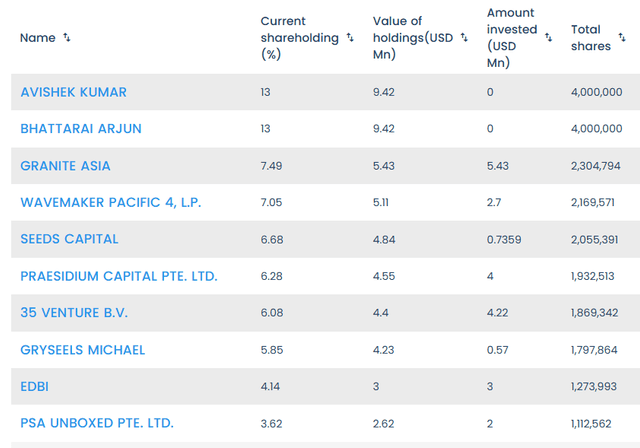Go to PSA UNBOXED PTE. LTD.

point(96,423)
